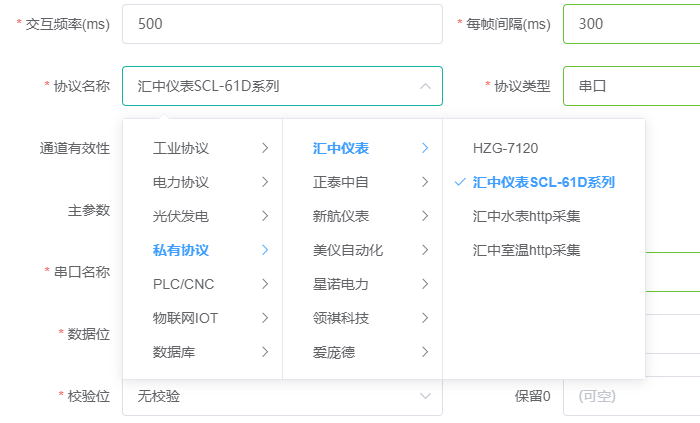Select the highlighted 汇中仪表 vendor
Screen dimensions: 700x423
pyautogui.click(x=362, y=148)
